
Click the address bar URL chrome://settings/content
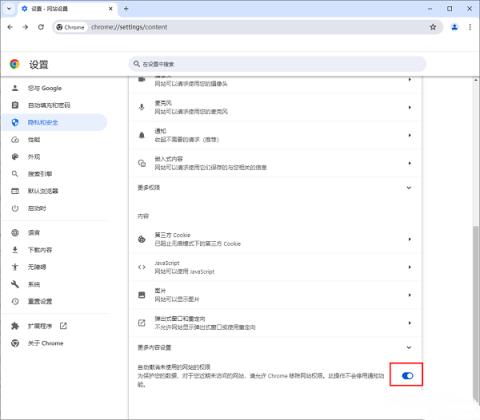click(x=129, y=27)
